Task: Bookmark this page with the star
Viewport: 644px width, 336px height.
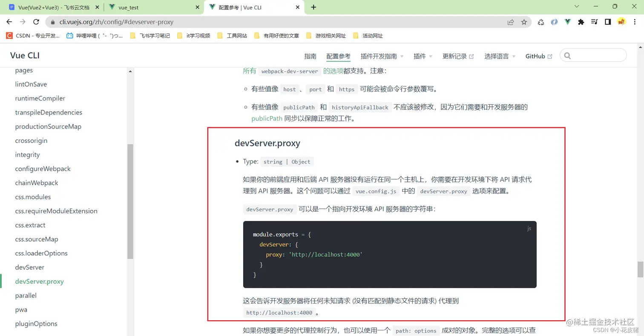Action: (x=524, y=22)
